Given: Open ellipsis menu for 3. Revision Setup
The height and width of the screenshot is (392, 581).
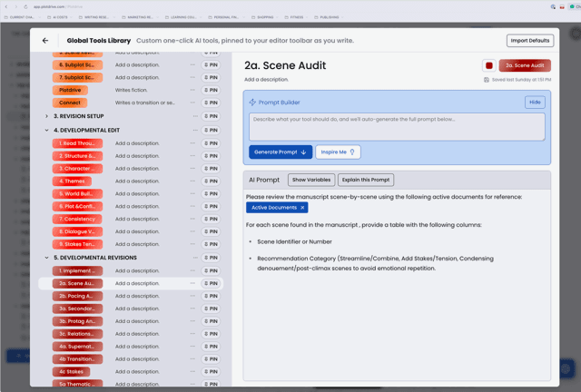Looking at the screenshot, I should pyautogui.click(x=192, y=116).
